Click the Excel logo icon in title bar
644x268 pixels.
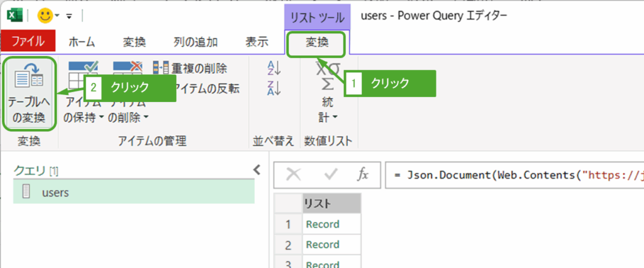14,15
